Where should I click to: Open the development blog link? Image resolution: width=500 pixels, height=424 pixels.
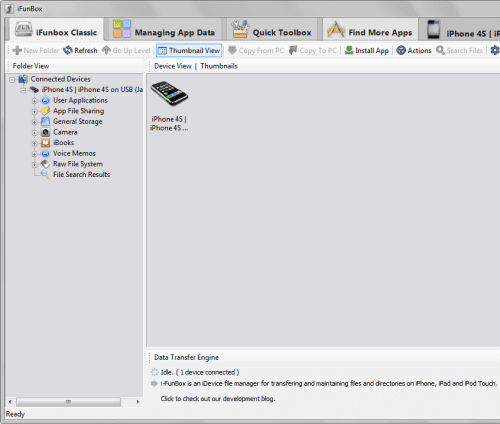[x=218, y=399]
